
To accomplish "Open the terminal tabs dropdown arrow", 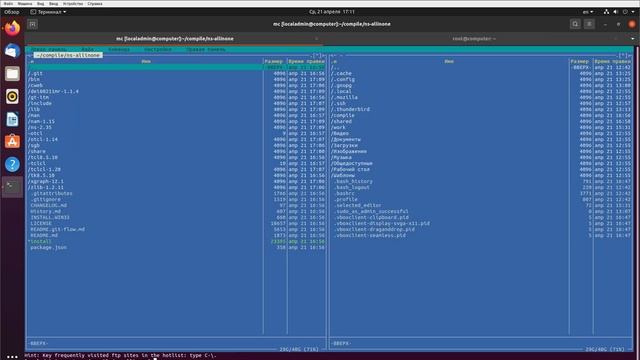I will click(x=633, y=39).
